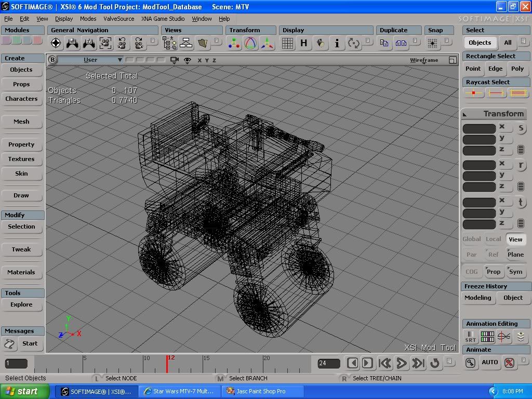Click the Textures button

21,159
